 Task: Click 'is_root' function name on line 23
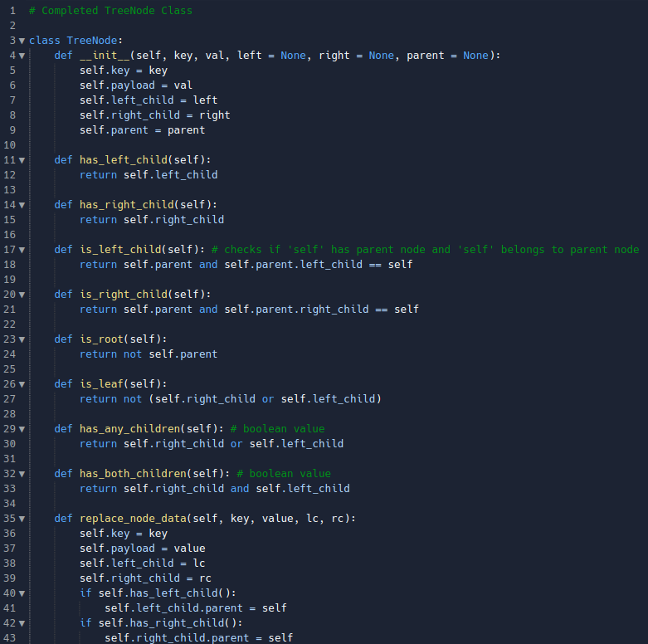click(x=102, y=339)
